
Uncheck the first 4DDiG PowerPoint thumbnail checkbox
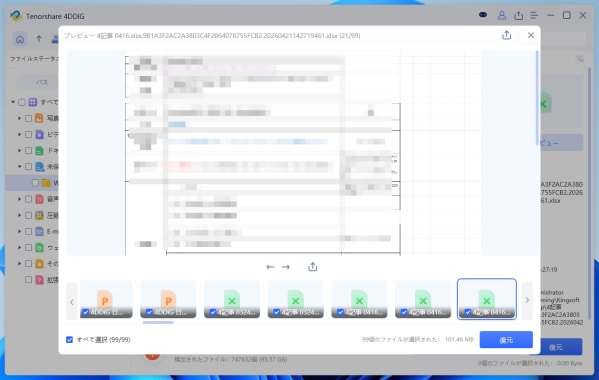point(86,312)
